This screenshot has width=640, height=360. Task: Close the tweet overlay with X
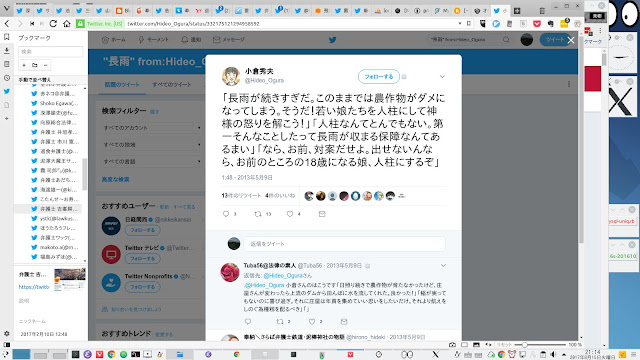click(x=571, y=40)
